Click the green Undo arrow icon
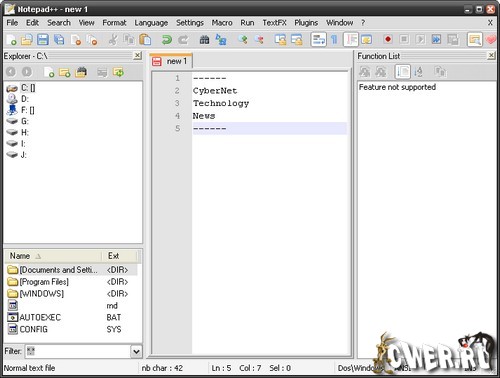500x378 pixels. click(x=166, y=39)
